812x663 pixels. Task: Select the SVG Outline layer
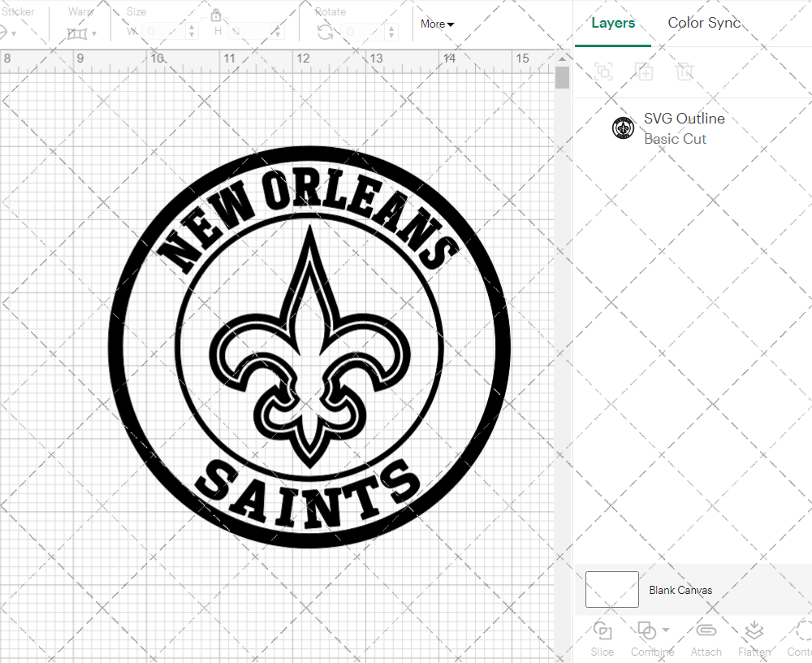(x=684, y=128)
